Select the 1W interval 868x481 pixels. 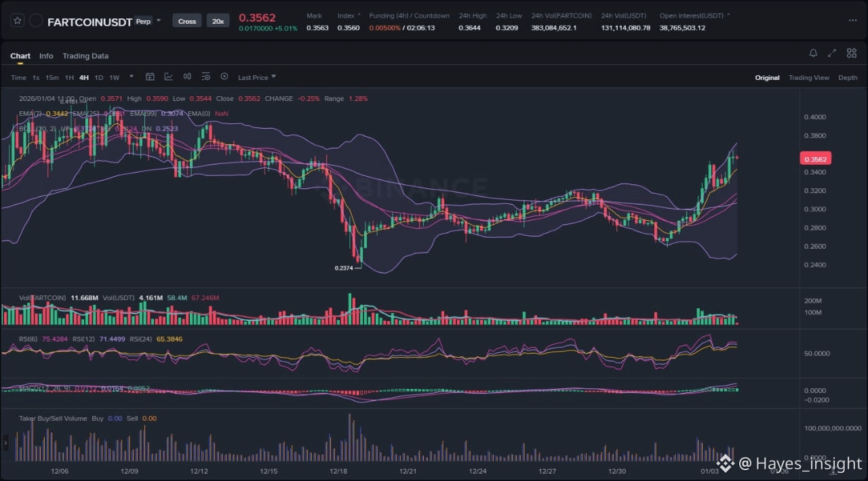(114, 77)
